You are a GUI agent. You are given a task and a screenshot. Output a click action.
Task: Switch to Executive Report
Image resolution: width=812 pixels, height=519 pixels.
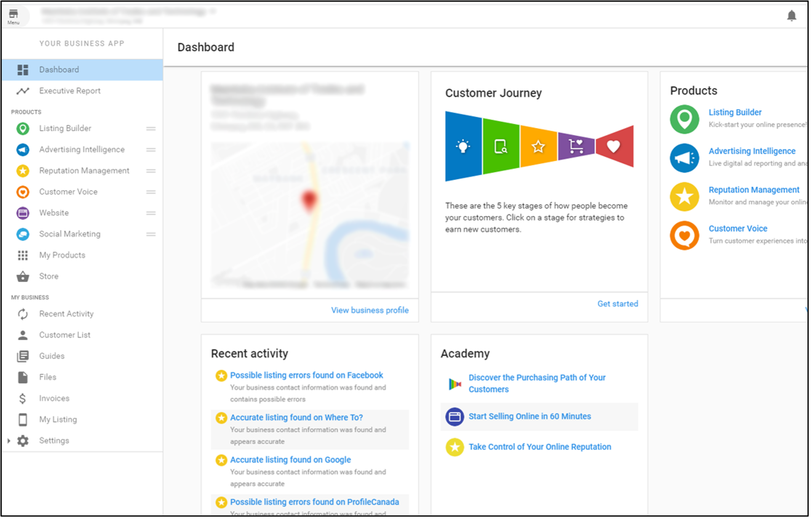click(69, 90)
